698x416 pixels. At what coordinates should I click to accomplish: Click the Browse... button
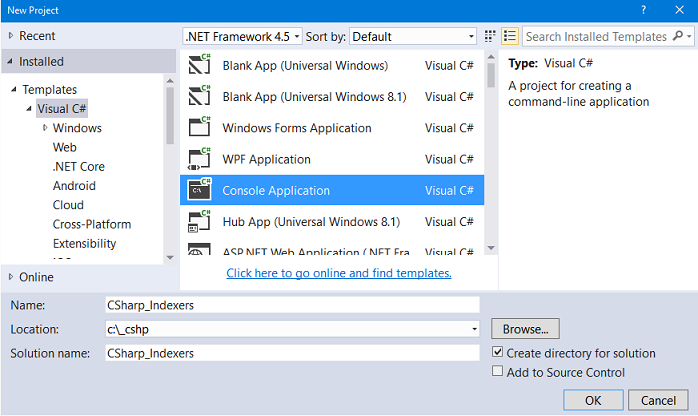tap(525, 329)
